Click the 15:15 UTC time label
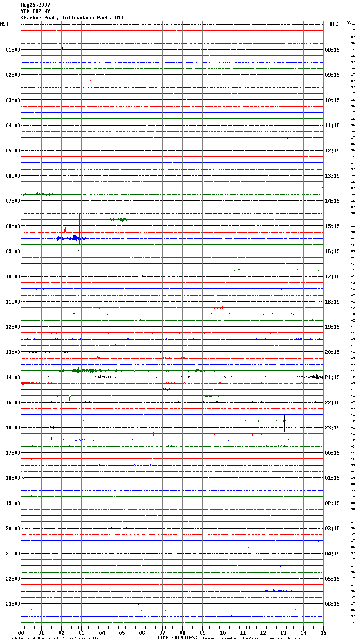 [332, 226]
